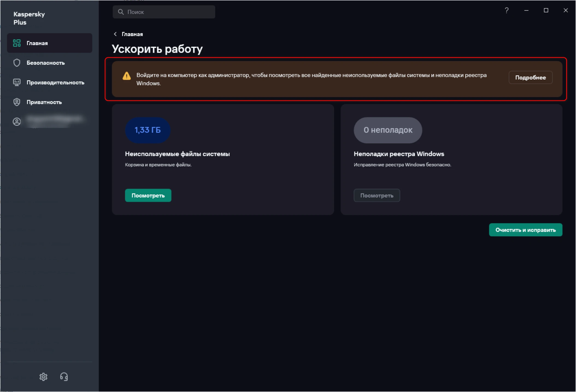
Task: Click the 0 неполадок badge
Action: [388, 130]
